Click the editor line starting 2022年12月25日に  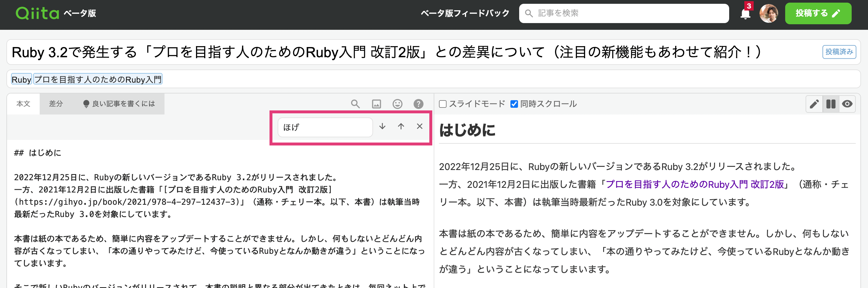pyautogui.click(x=176, y=177)
